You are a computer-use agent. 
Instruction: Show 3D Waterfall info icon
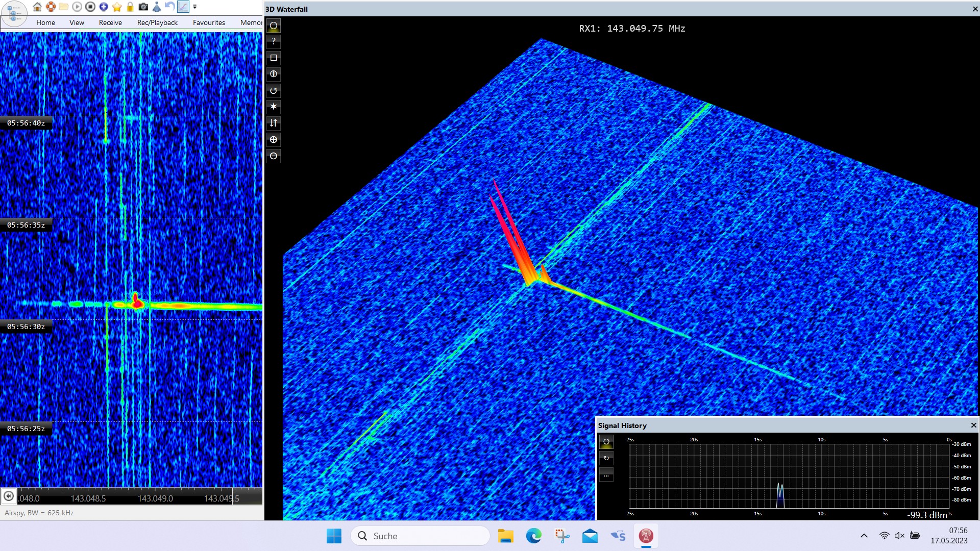click(274, 74)
